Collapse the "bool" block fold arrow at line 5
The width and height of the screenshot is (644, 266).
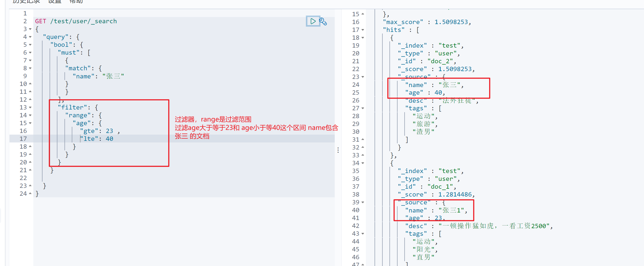coord(30,45)
